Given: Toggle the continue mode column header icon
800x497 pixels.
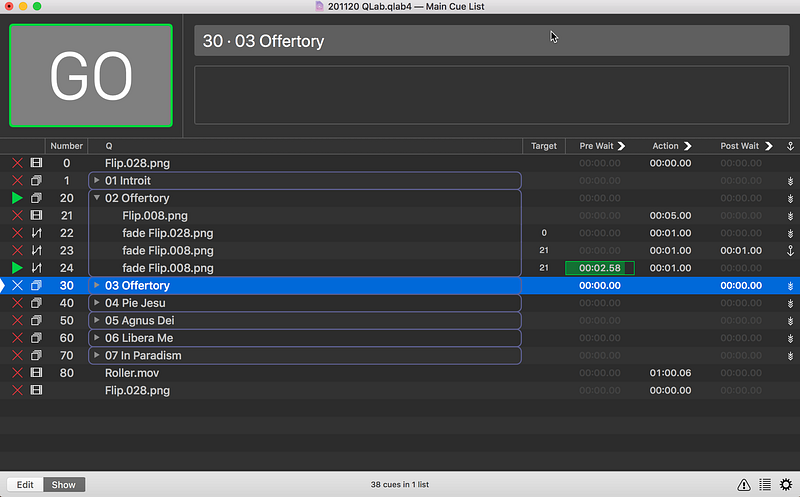Looking at the screenshot, I should pos(790,146).
